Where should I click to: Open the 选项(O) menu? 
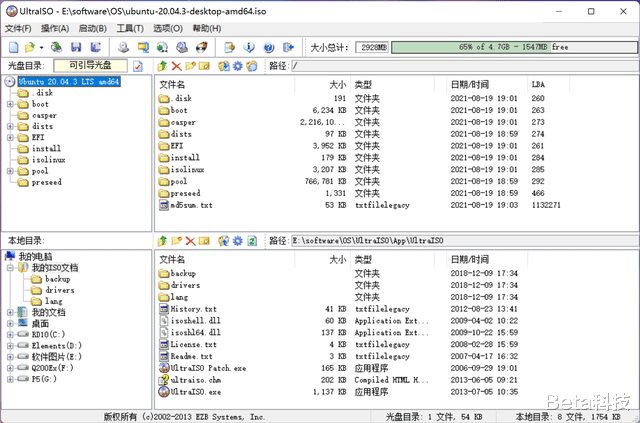click(168, 28)
